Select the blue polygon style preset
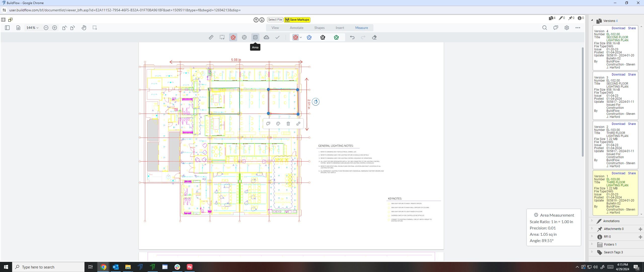The height and width of the screenshot is (272, 644). point(309,37)
